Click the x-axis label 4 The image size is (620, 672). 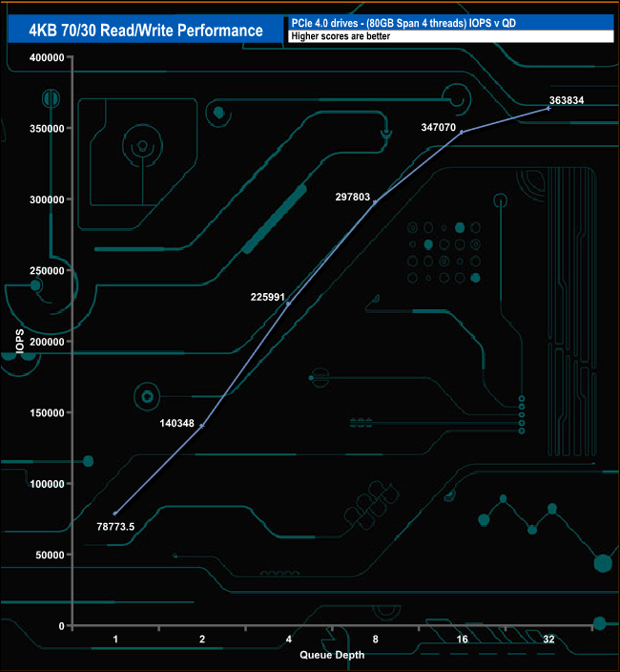(289, 640)
